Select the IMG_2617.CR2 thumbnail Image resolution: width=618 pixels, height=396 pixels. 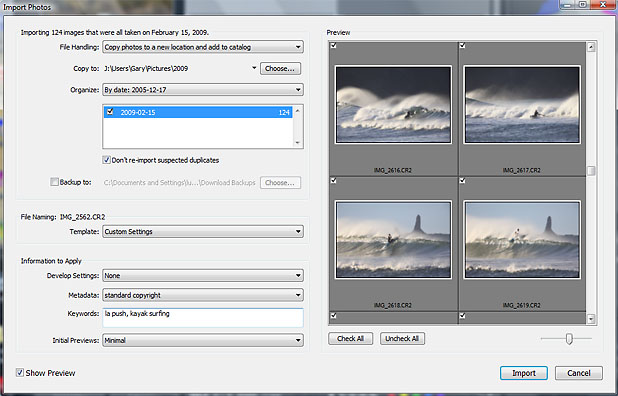pyautogui.click(x=522, y=104)
